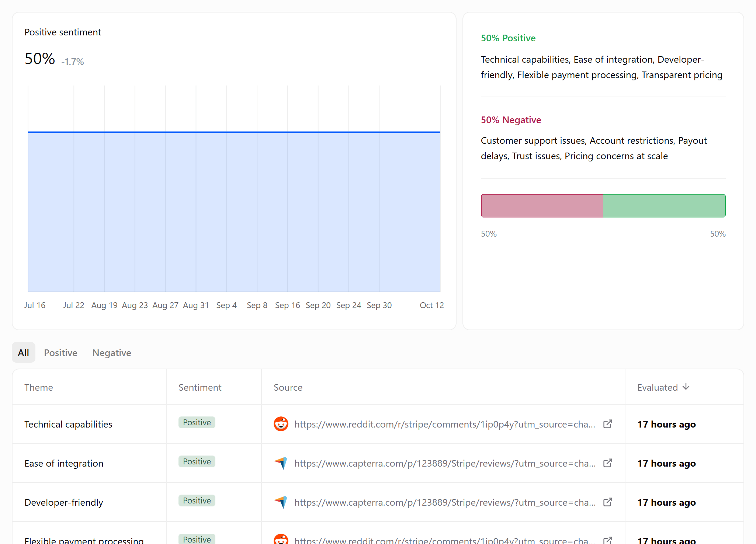Sort table by Evaluated column header
Image resolution: width=756 pixels, height=544 pixels.
point(663,387)
